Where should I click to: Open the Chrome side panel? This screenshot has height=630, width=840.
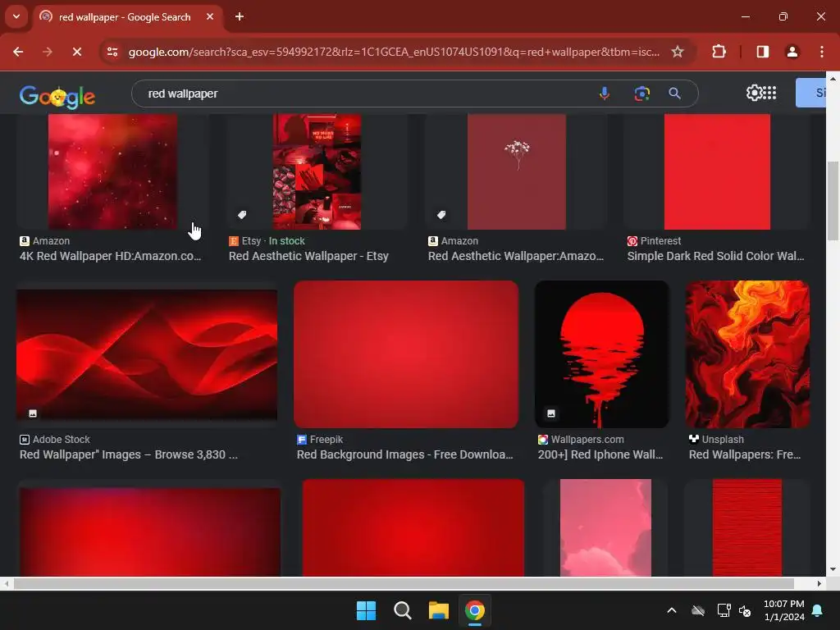click(763, 52)
